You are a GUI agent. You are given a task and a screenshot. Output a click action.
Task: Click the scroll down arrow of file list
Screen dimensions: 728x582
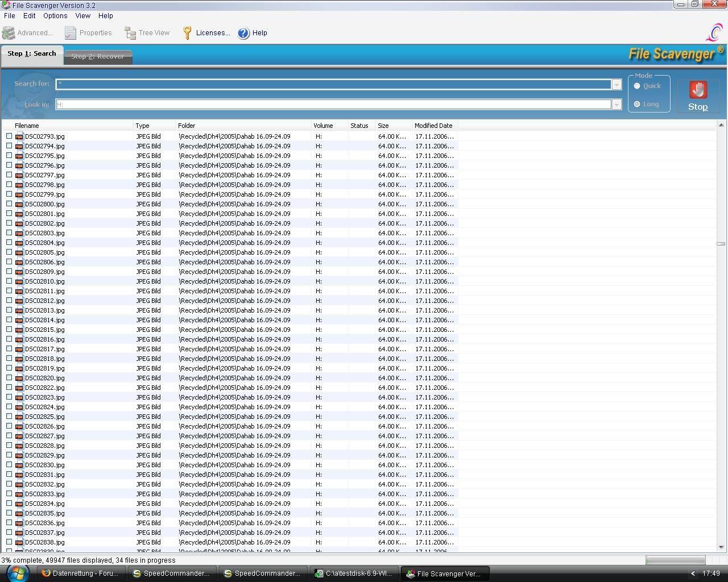(x=721, y=547)
